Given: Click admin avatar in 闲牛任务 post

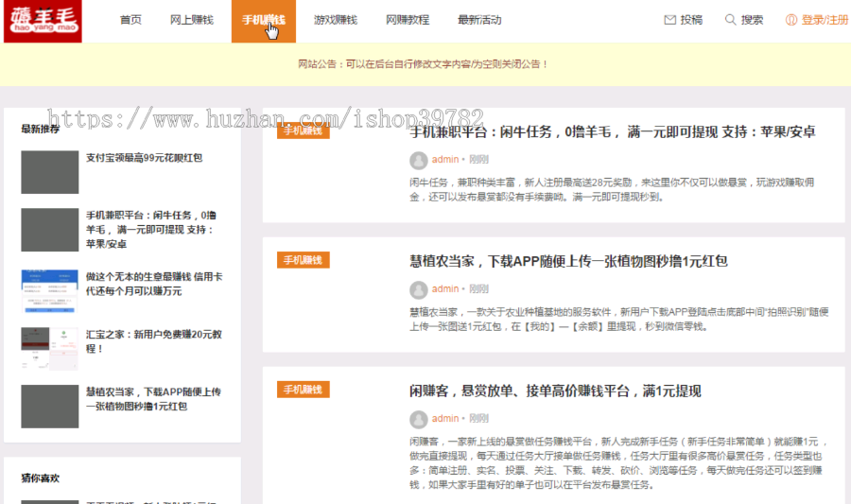Looking at the screenshot, I should (x=418, y=160).
